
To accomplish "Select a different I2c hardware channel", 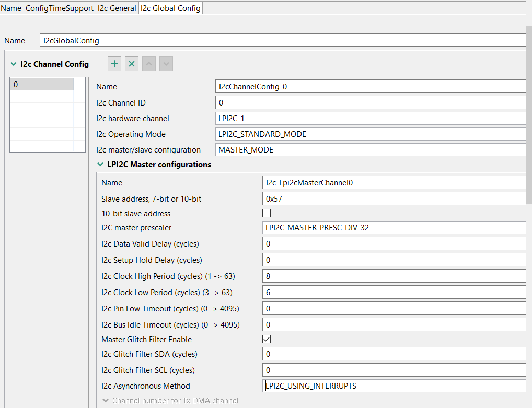I will coord(366,118).
